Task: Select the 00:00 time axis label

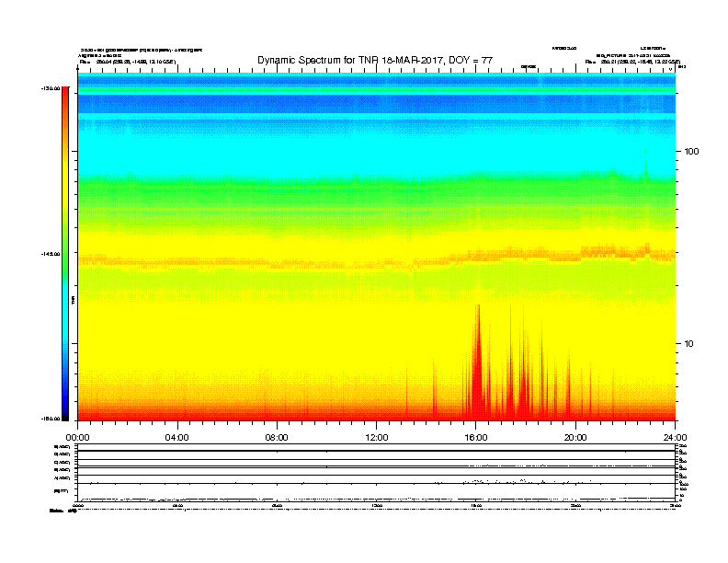Action: tap(77, 438)
